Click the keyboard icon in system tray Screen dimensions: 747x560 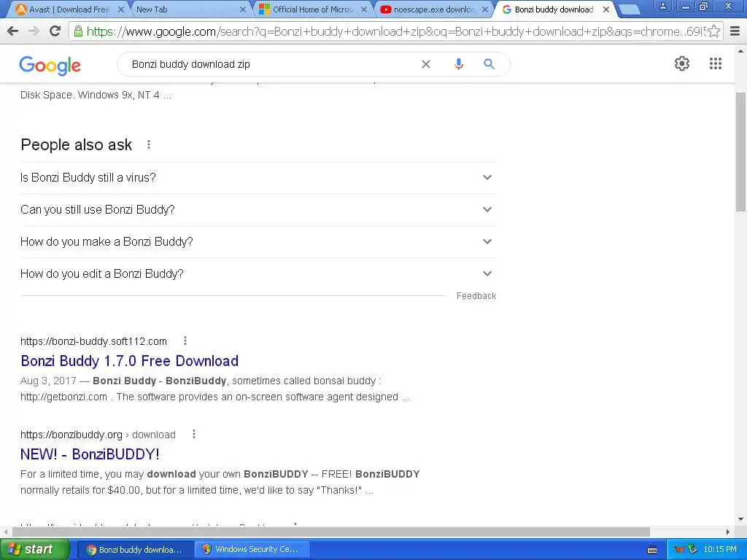coord(652,550)
